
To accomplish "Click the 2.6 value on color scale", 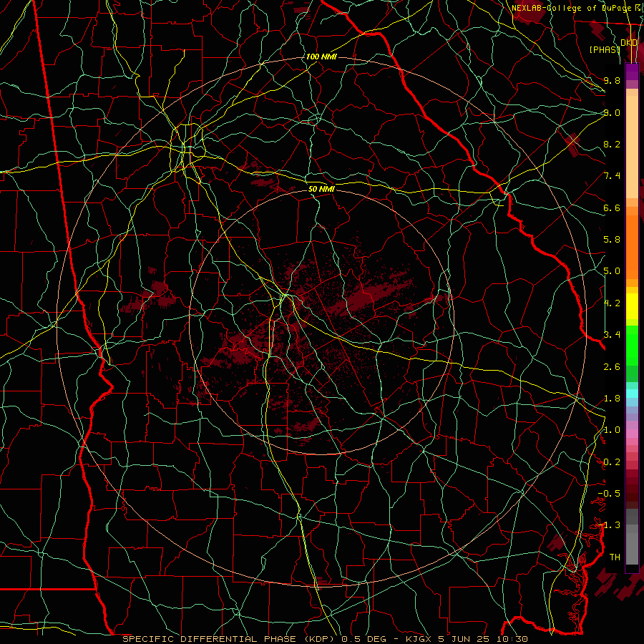I will 612,366.
